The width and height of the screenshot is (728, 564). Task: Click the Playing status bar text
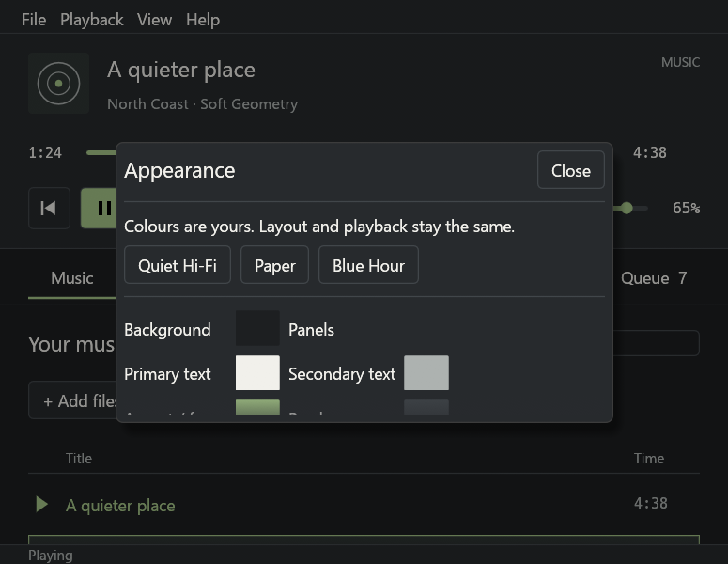pos(50,556)
